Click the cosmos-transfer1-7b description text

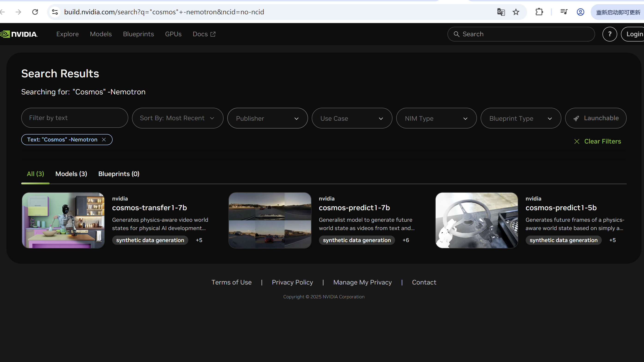(x=160, y=224)
